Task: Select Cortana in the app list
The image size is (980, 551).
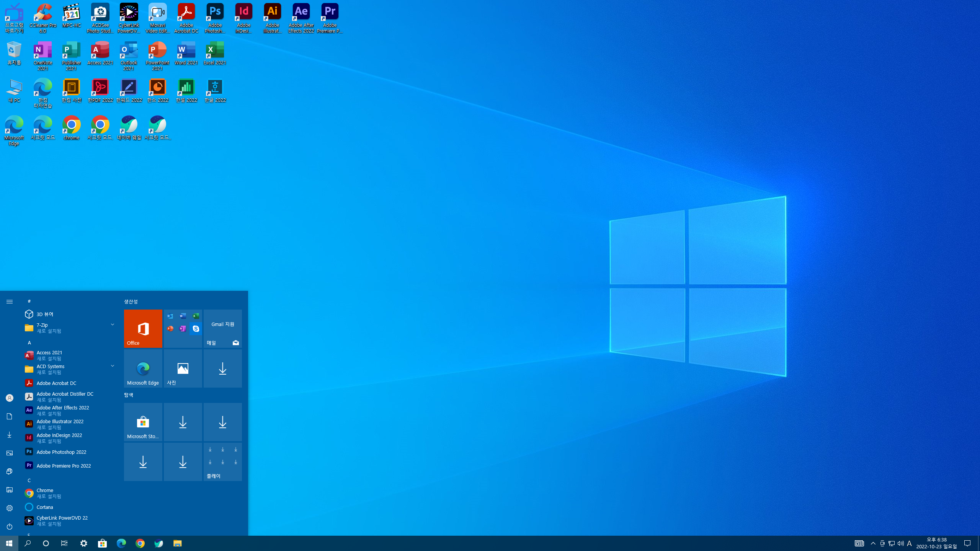Action: 45,507
